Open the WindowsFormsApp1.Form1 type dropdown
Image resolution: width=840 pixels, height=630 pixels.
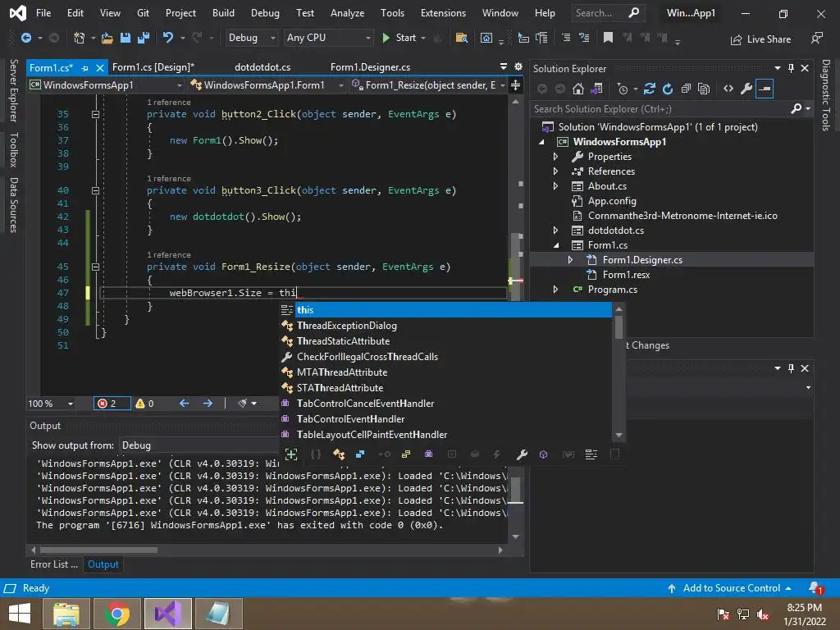coord(267,85)
